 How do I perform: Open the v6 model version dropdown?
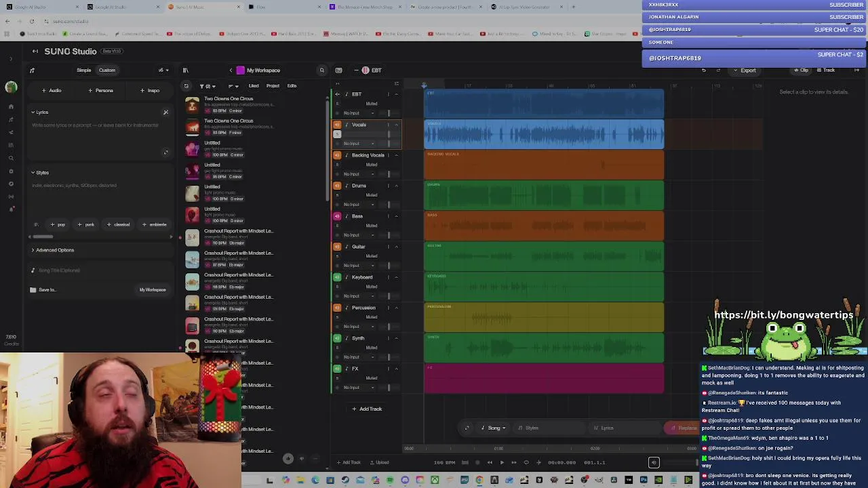(x=163, y=70)
